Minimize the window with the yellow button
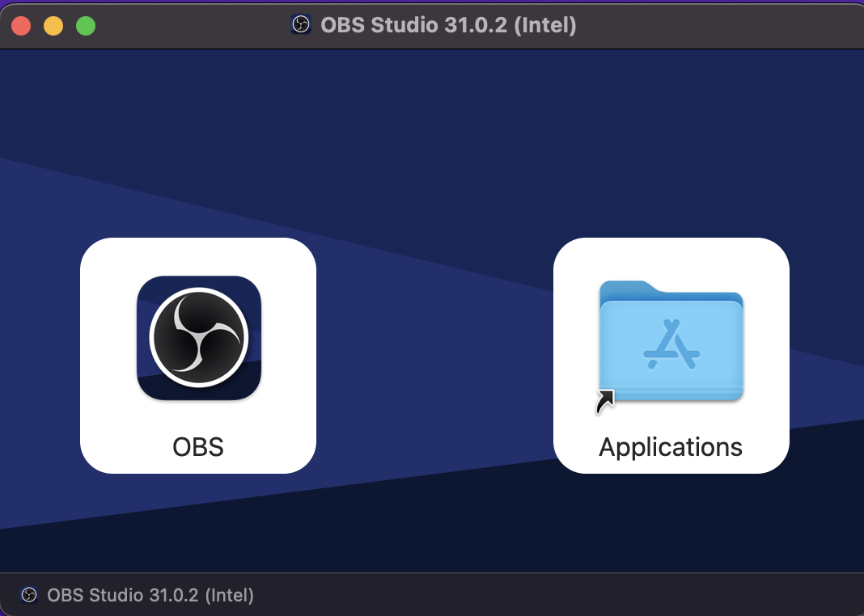The image size is (864, 616). 53,26
